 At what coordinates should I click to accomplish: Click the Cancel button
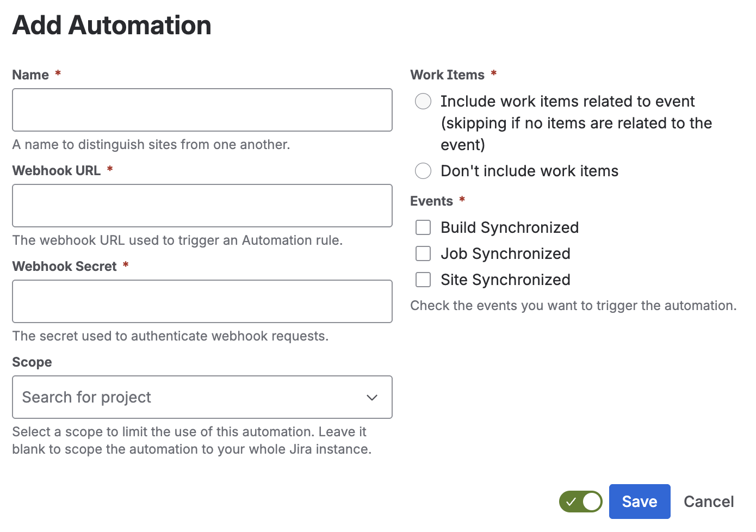[709, 502]
